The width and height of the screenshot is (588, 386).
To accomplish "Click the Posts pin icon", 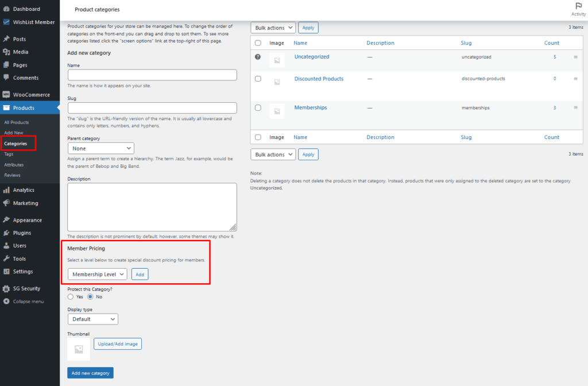I will (x=6, y=38).
